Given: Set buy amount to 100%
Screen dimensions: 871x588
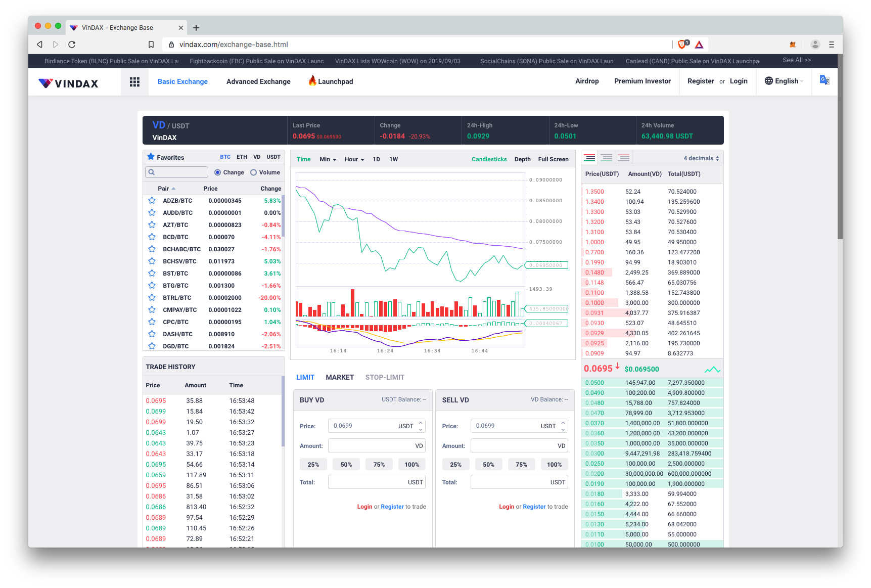Looking at the screenshot, I should coord(412,465).
